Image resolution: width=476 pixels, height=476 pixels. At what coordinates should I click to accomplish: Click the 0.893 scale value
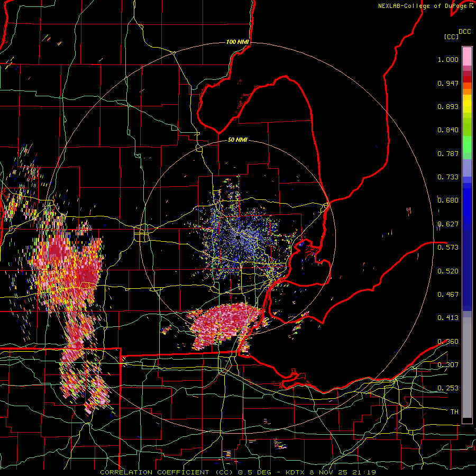click(448, 106)
